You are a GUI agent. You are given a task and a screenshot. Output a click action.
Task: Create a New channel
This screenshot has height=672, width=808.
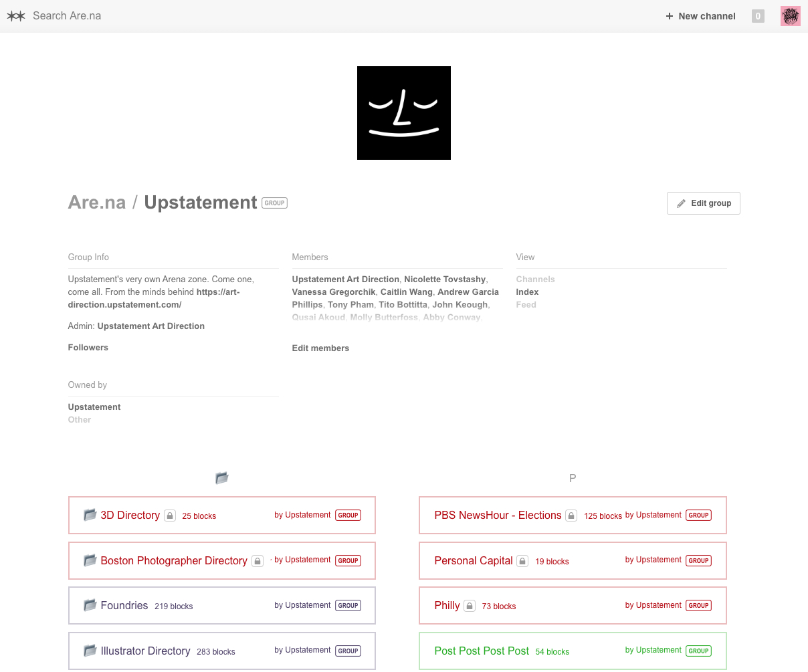coord(700,16)
